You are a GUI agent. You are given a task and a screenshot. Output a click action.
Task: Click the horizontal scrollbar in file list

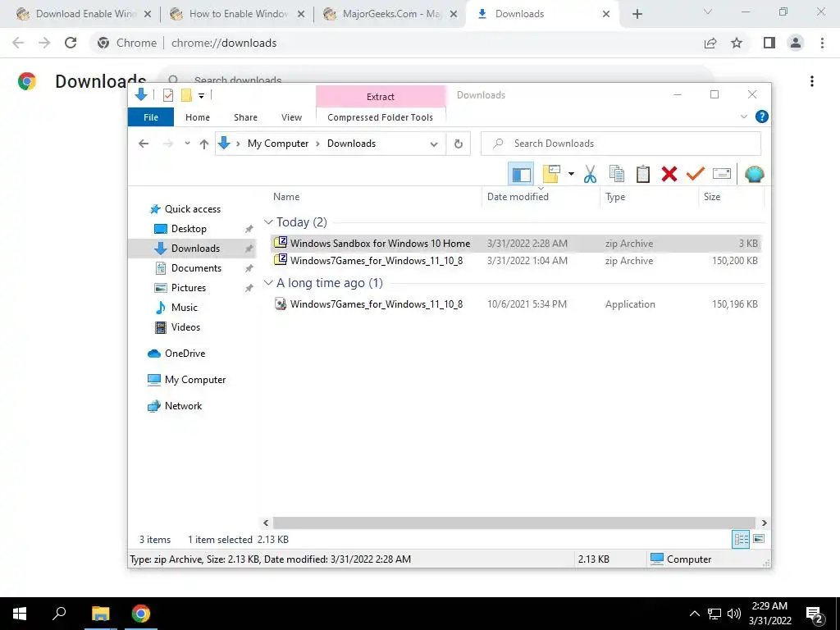coord(514,523)
